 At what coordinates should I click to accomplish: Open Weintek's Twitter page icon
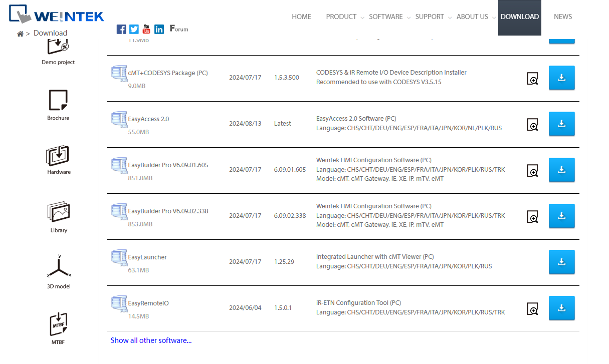(134, 29)
